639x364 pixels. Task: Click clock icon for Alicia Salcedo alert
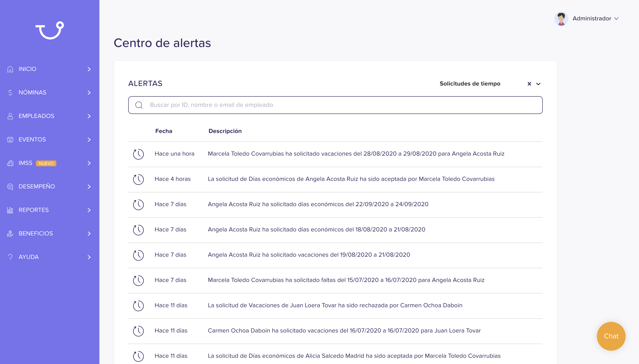pos(138,356)
